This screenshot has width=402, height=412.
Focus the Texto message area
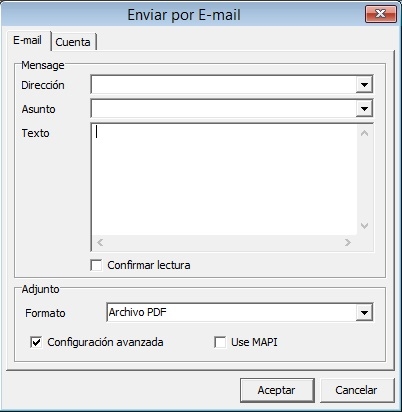coord(224,179)
